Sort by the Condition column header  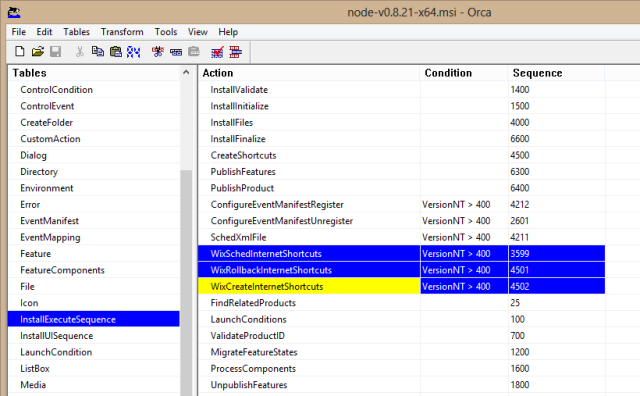[464, 73]
